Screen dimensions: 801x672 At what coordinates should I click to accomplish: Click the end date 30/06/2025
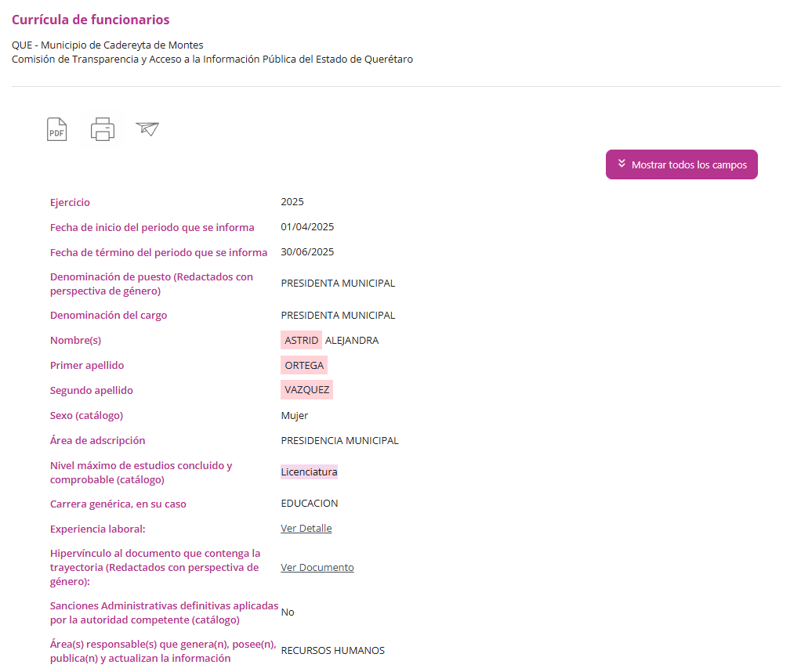[307, 252]
